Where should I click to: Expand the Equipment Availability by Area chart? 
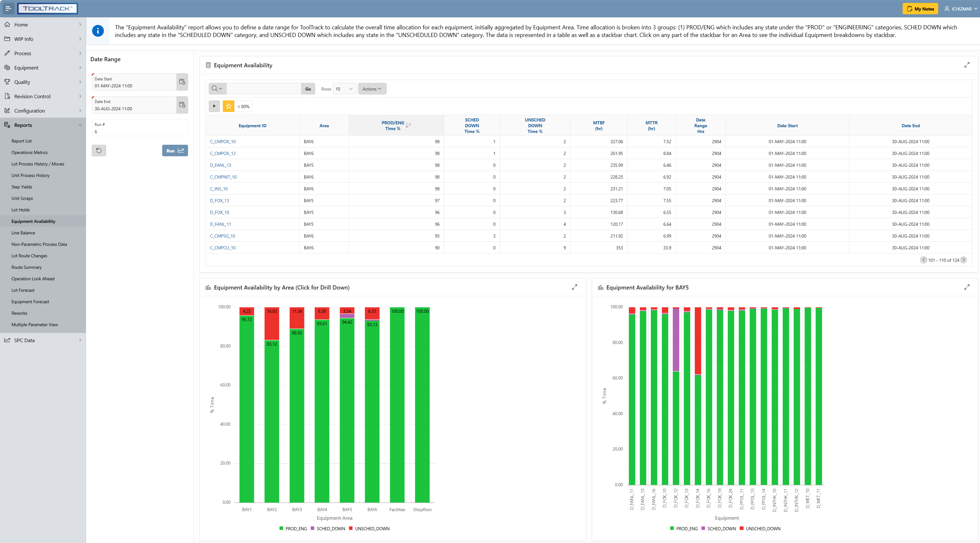(x=575, y=287)
